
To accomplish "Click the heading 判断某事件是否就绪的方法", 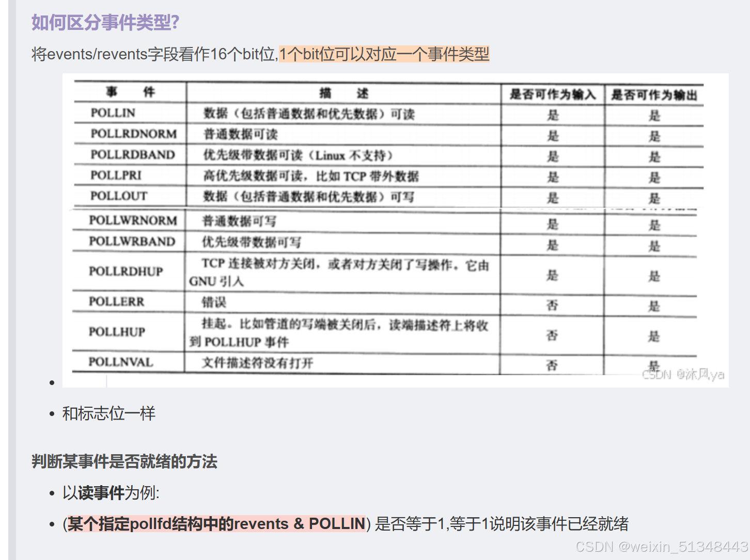I will pos(123,461).
